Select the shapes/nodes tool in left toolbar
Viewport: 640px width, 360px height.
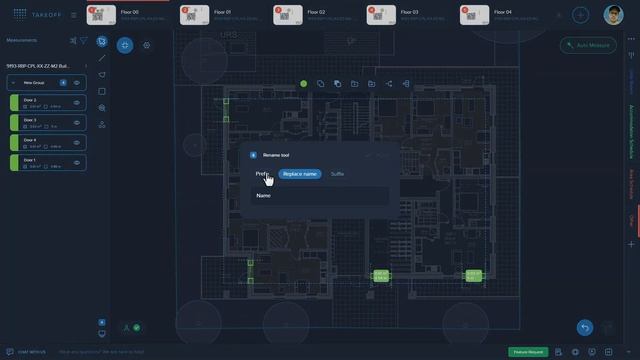pos(102,125)
